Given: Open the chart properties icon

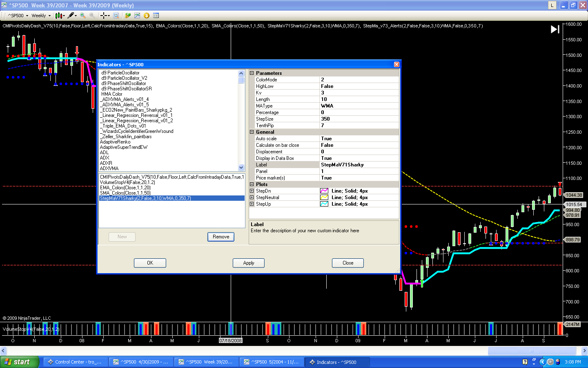Looking at the screenshot, I should [156, 16].
